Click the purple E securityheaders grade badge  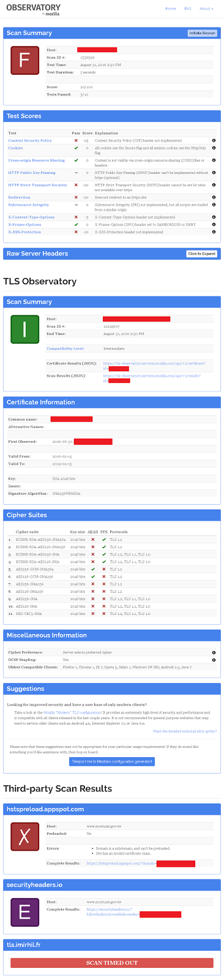[24, 913]
